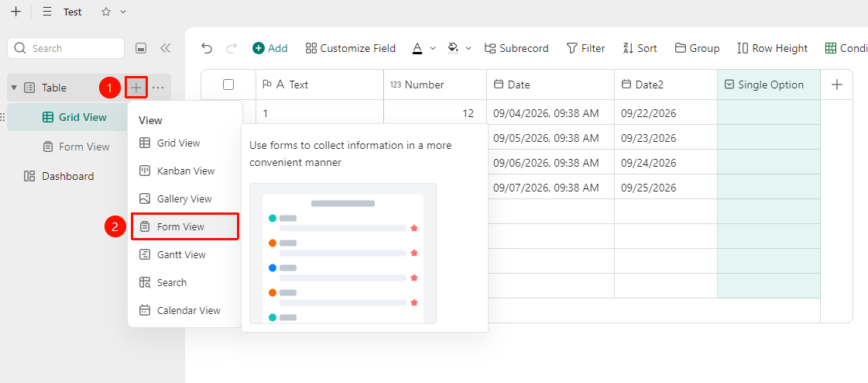Screen dimensions: 868x383
Task: Choose Kanban View from View menu
Action: pos(185,171)
